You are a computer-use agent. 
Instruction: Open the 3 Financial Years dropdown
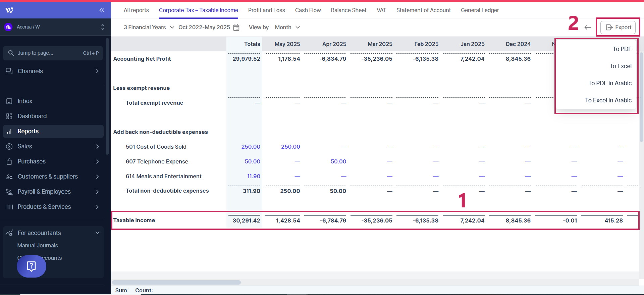tap(149, 28)
